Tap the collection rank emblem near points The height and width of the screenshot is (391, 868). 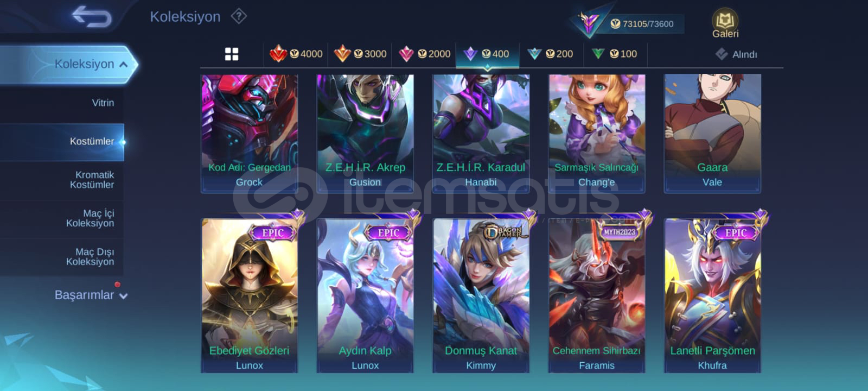(x=589, y=23)
